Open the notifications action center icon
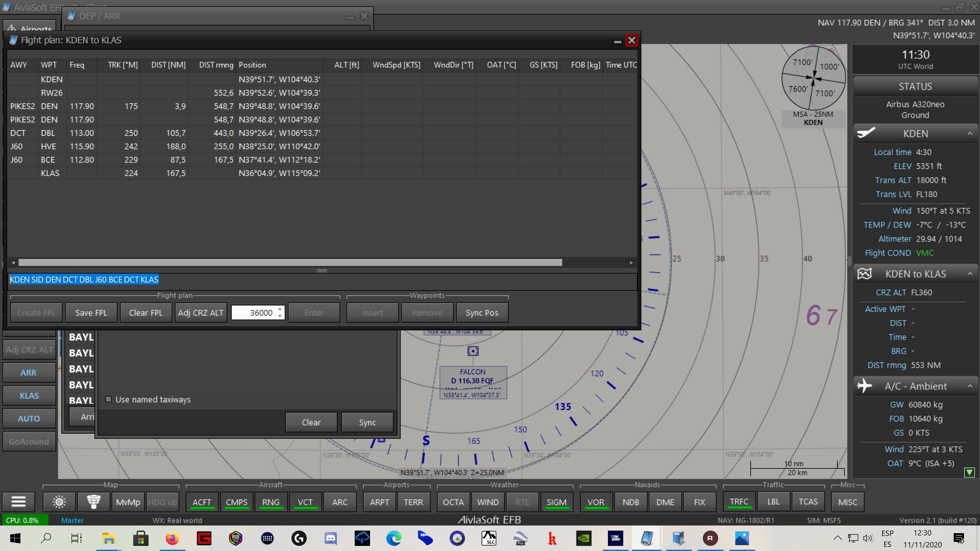This screenshot has width=980, height=551. (x=959, y=538)
